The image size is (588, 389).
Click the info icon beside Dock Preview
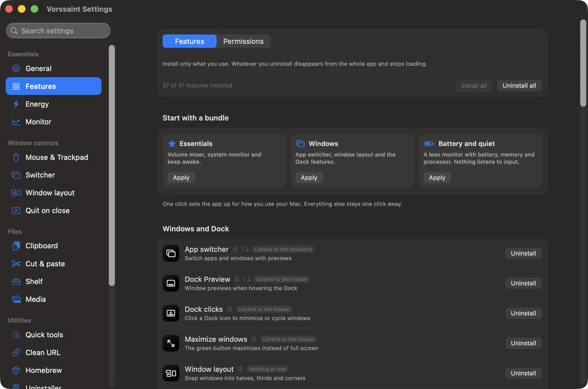(x=237, y=279)
